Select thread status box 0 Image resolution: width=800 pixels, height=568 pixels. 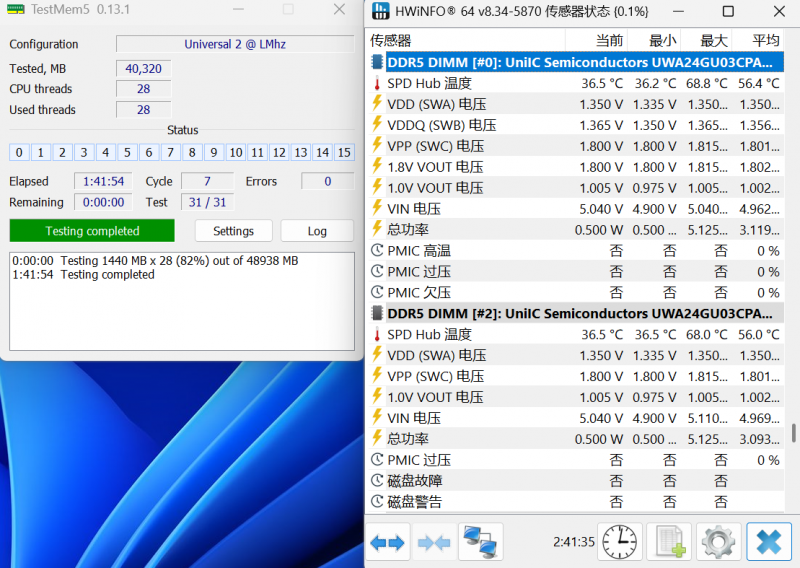19,153
